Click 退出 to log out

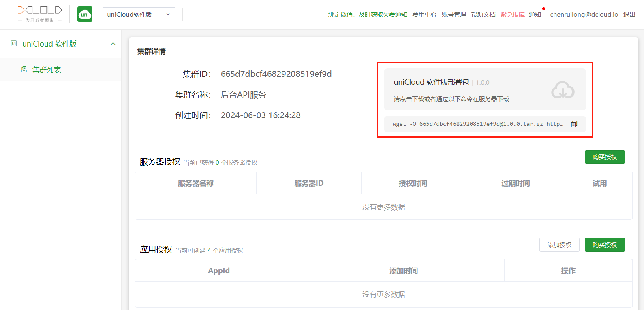pyautogui.click(x=629, y=15)
